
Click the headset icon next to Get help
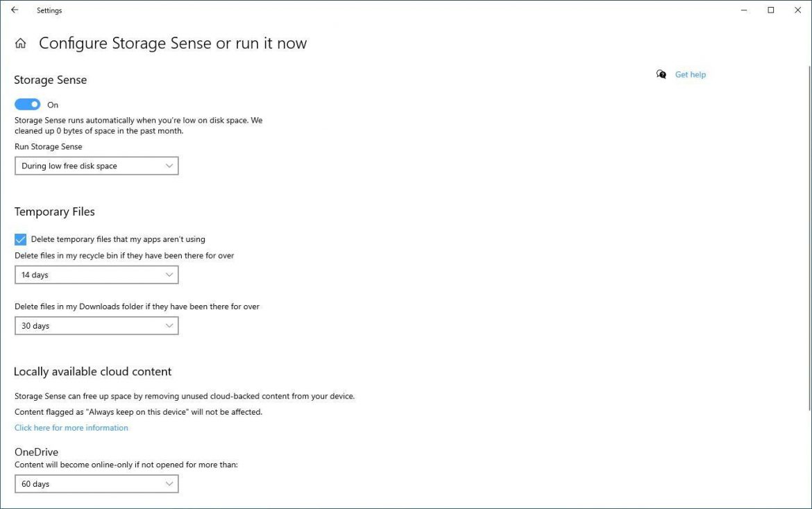click(x=661, y=74)
